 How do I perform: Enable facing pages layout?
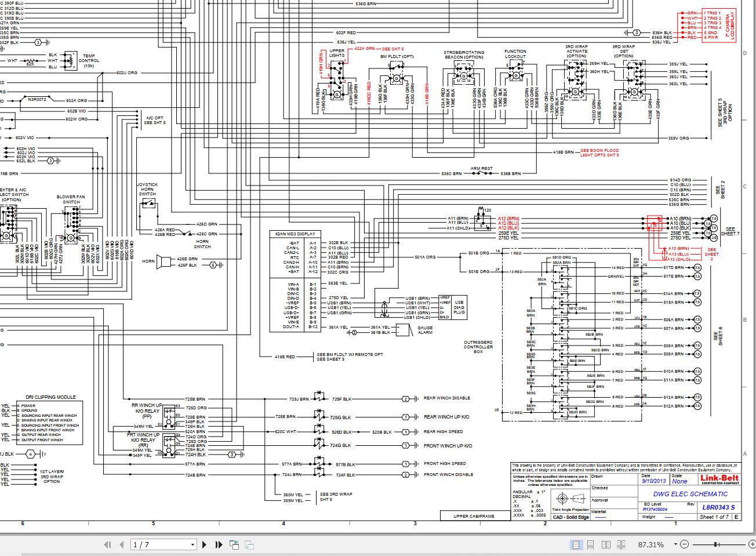click(606, 544)
